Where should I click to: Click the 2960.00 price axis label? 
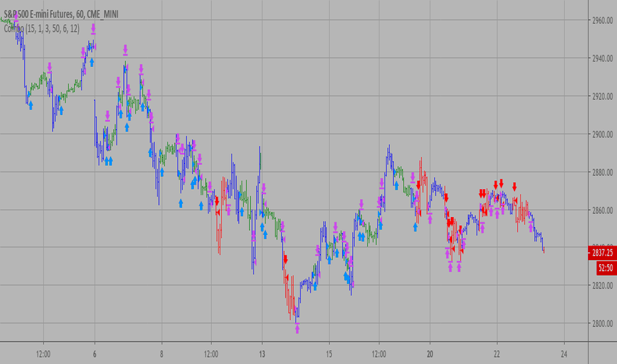click(602, 21)
